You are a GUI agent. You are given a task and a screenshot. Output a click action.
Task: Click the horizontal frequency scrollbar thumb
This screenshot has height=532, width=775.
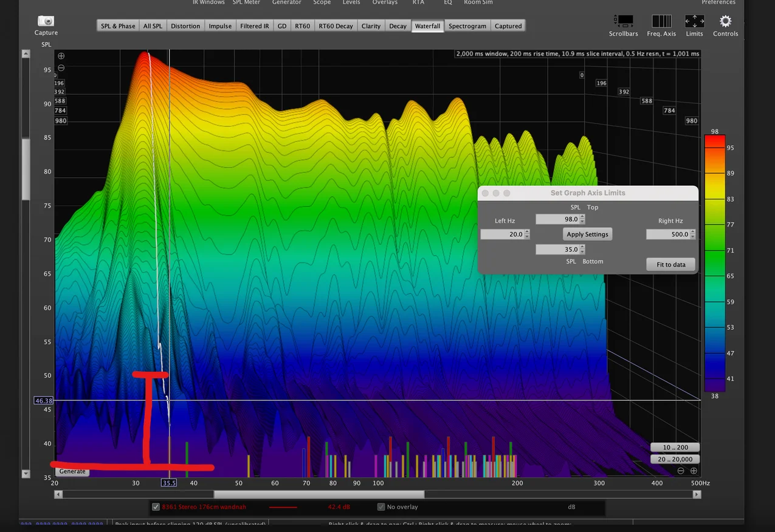click(319, 494)
